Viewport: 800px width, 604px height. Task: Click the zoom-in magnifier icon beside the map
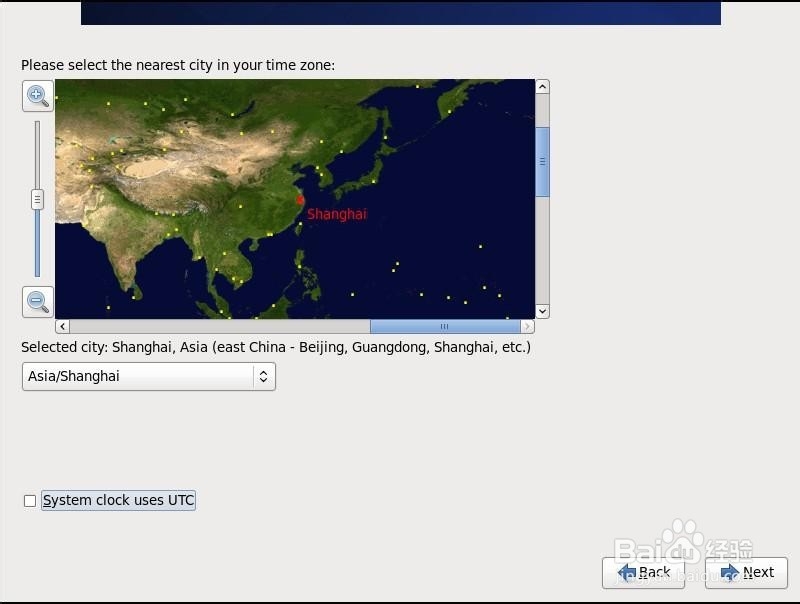pos(37,97)
